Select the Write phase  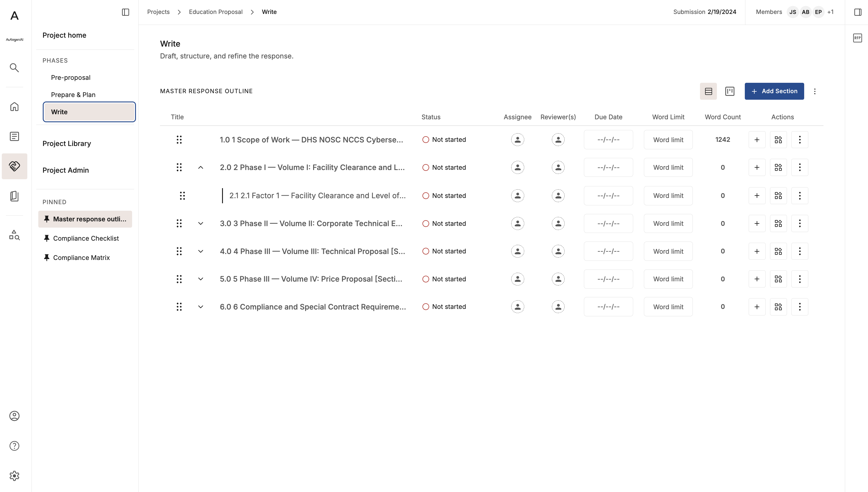89,112
